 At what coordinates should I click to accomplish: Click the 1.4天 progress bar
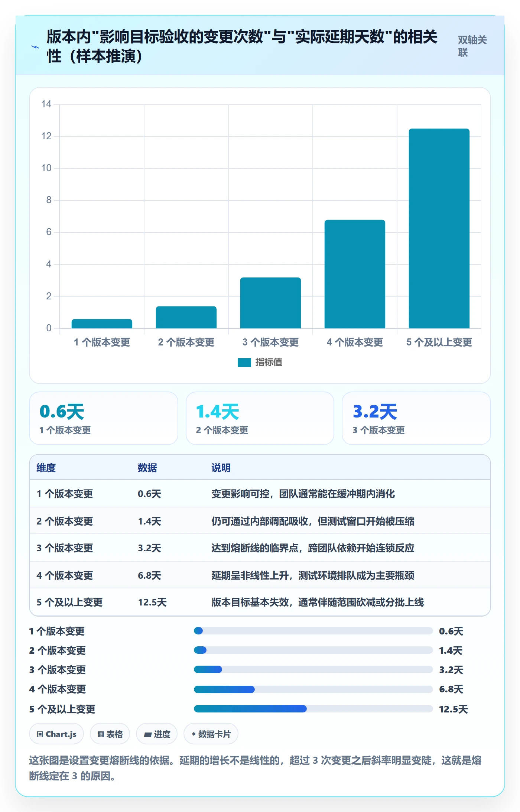coord(313,650)
